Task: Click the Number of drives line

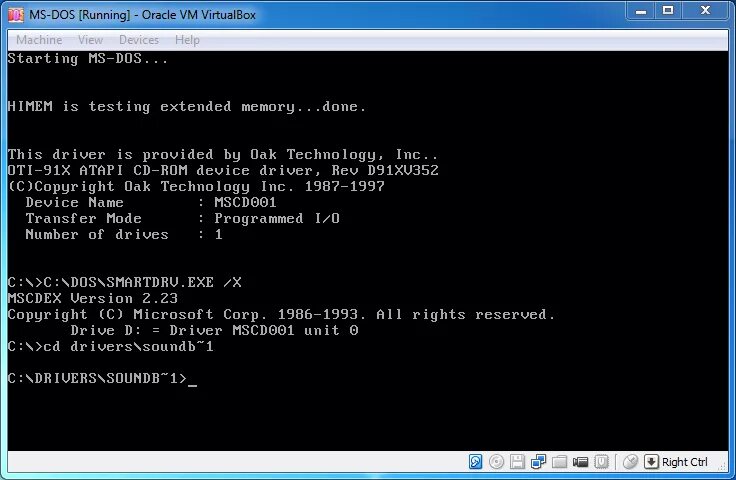Action: 124,234
